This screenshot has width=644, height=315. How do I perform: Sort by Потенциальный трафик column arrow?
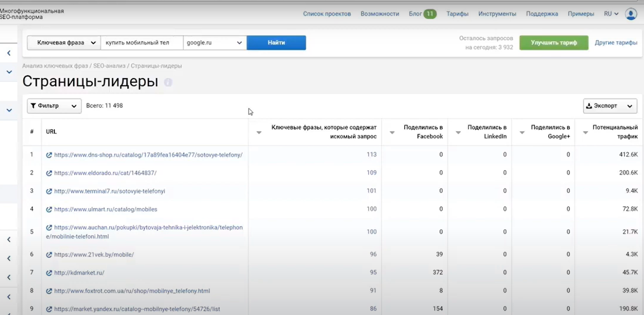[x=586, y=133]
